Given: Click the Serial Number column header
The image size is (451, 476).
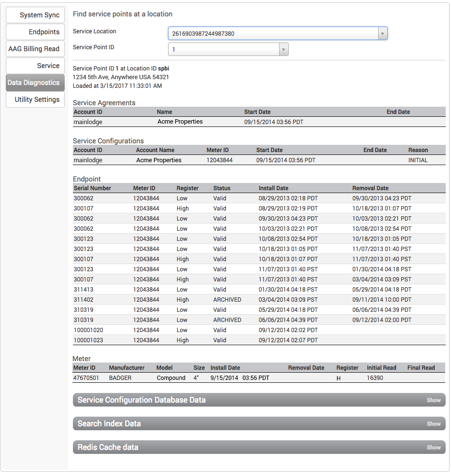Looking at the screenshot, I should pyautogui.click(x=92, y=188).
